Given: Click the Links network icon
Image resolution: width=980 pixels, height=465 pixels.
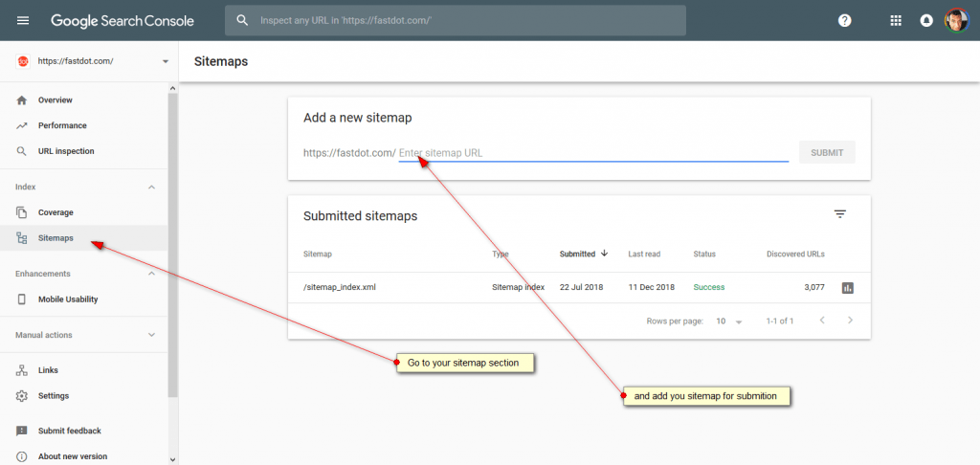Looking at the screenshot, I should click(22, 370).
